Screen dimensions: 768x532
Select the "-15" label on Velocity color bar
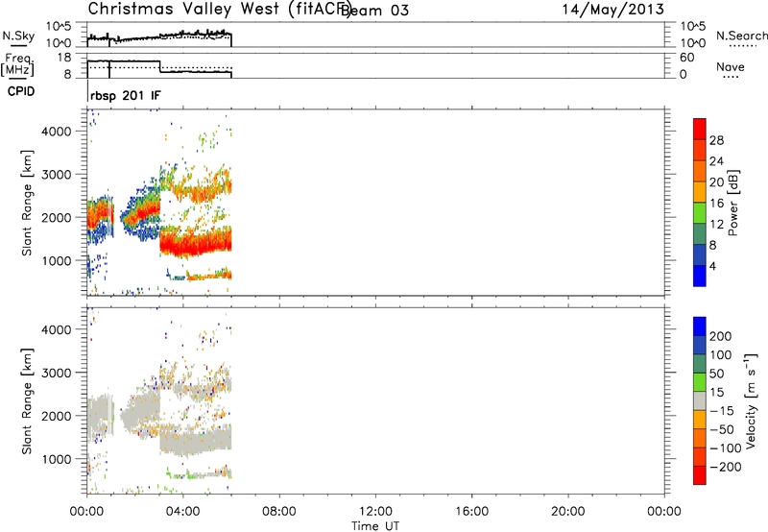point(722,411)
